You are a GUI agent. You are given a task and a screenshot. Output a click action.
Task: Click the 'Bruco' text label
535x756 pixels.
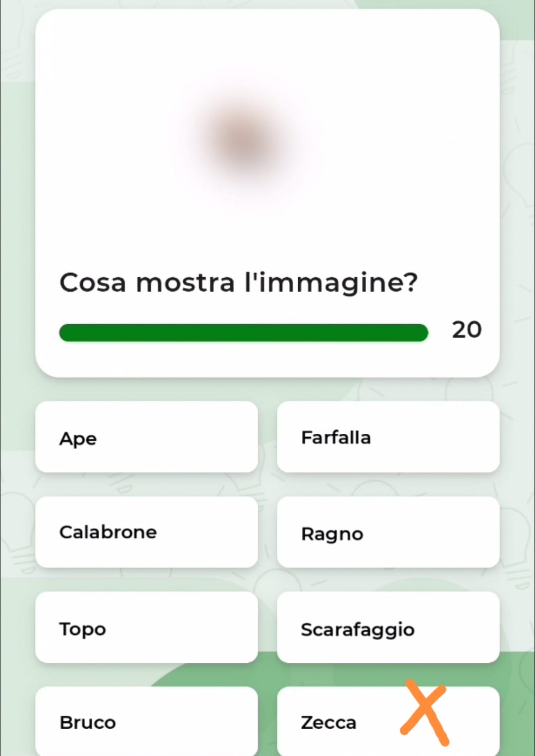pyautogui.click(x=88, y=723)
